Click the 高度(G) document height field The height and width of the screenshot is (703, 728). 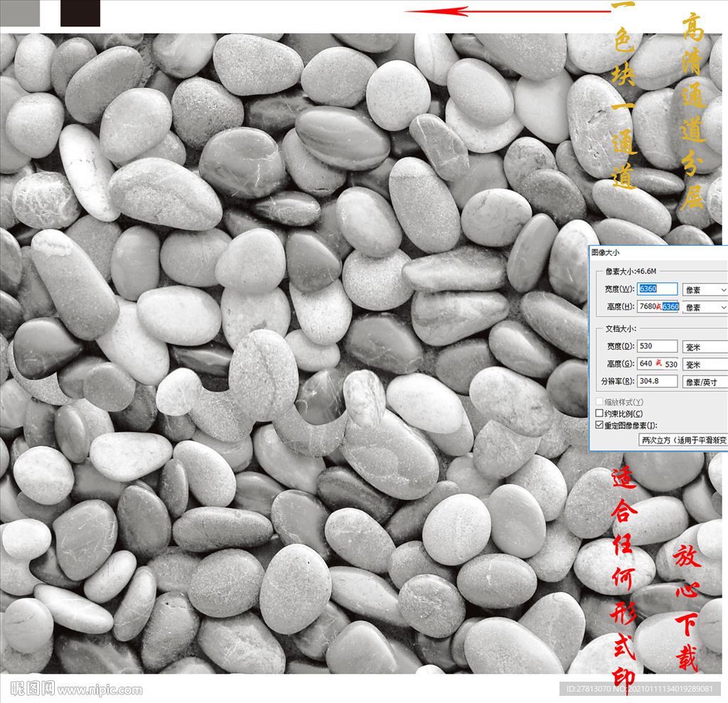click(x=658, y=363)
